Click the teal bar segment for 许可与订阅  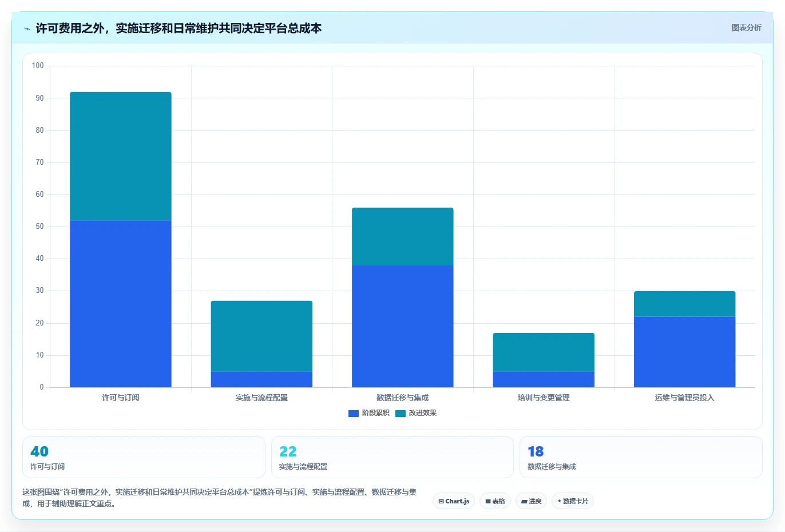[x=121, y=156]
